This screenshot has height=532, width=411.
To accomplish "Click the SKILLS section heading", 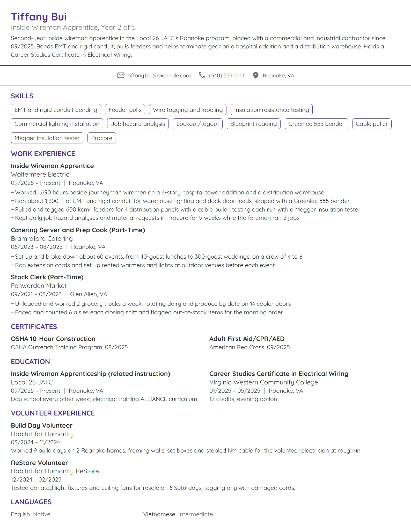I will (x=22, y=96).
